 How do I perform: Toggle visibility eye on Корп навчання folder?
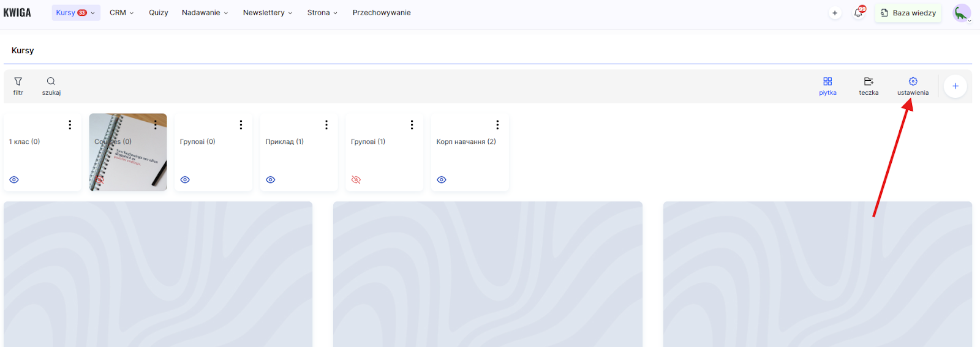442,180
